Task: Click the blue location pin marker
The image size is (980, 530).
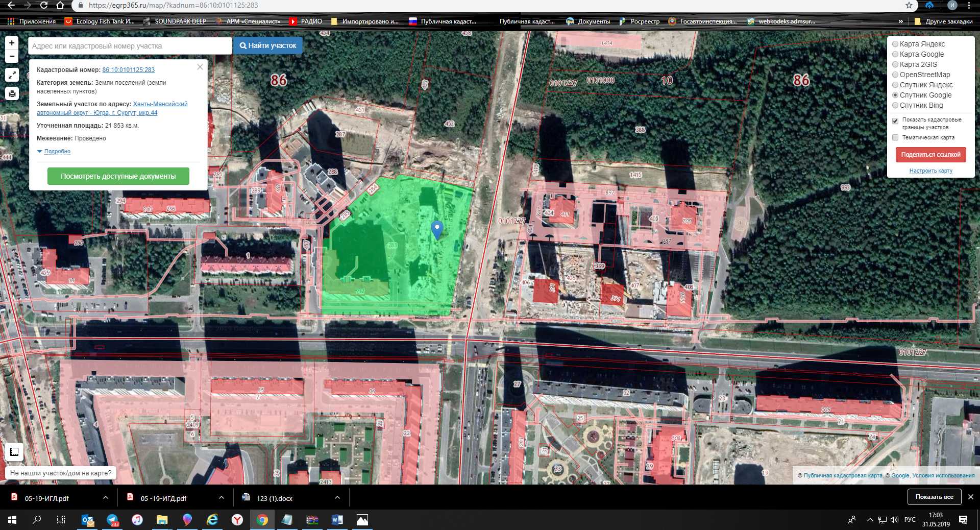Action: pos(437,229)
